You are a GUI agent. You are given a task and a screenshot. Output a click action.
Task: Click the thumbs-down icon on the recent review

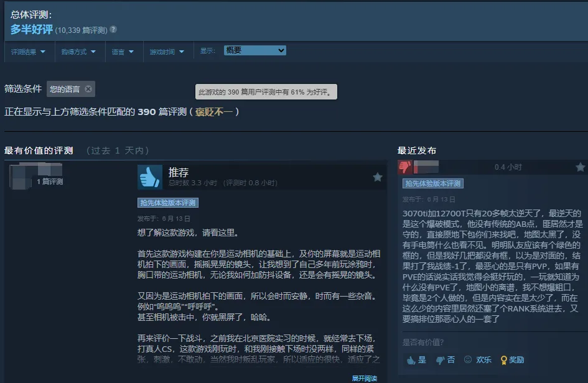click(x=405, y=167)
